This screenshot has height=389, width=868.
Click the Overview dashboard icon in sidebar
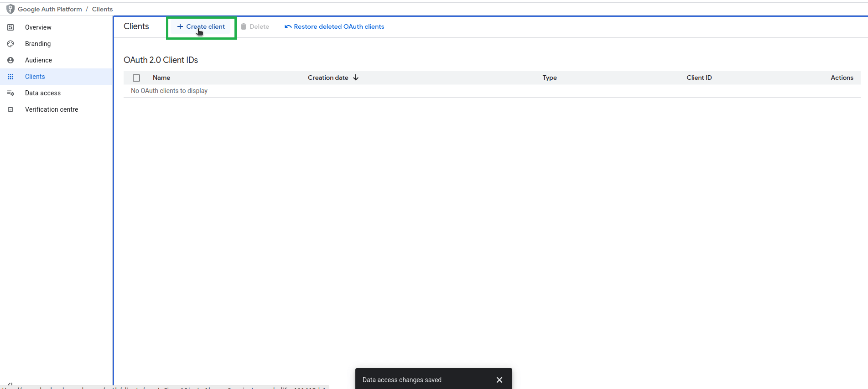pos(10,27)
